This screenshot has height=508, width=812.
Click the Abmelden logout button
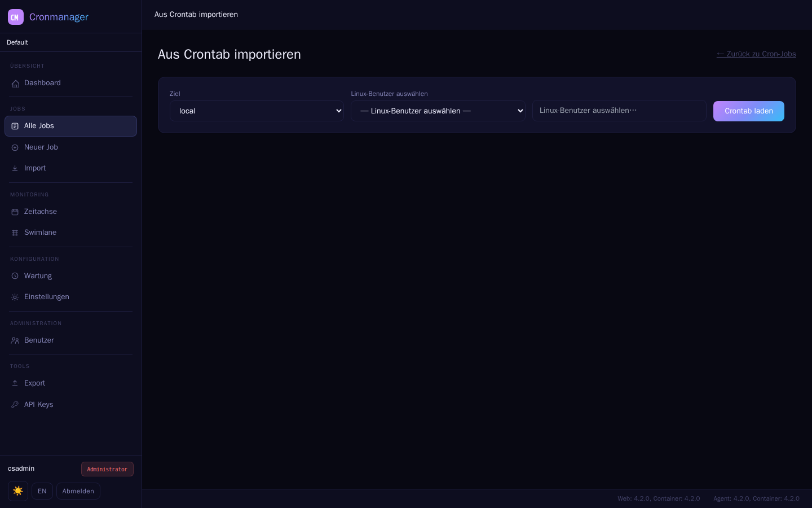78,491
